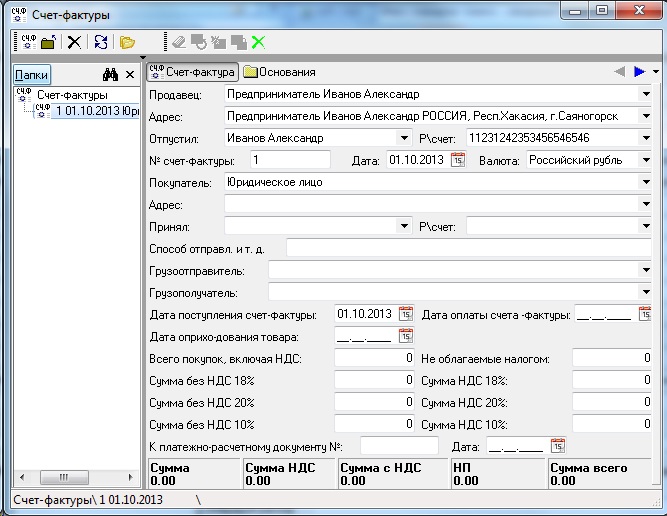
Task: Click the Способ отправл. и т. д. field
Action: coord(469,248)
